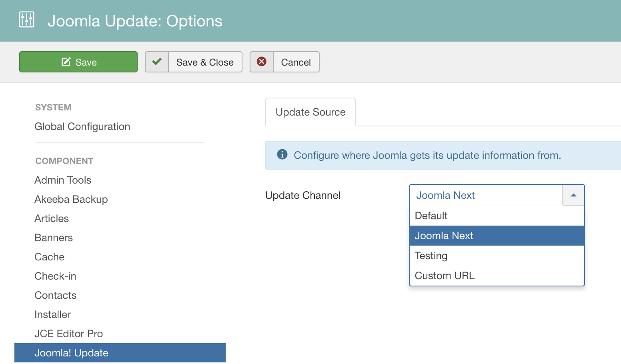Open Akeeba Backup component options
621x364 pixels.
tap(71, 199)
